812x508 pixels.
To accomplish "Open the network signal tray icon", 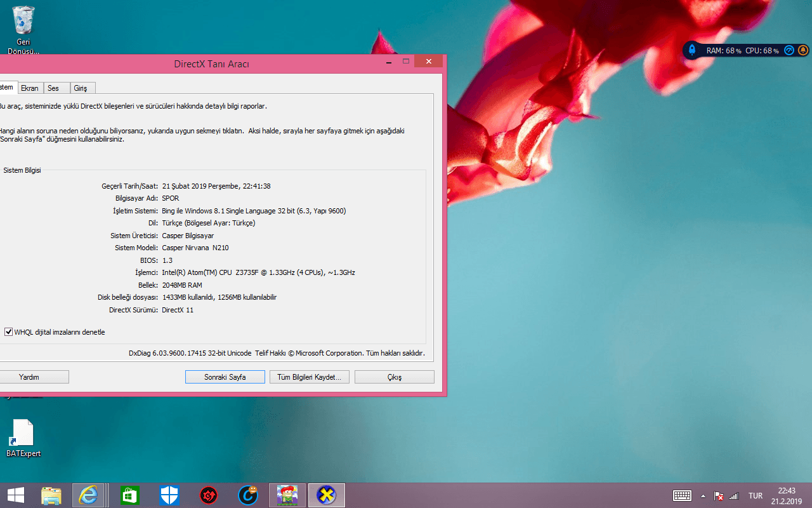I will [735, 496].
